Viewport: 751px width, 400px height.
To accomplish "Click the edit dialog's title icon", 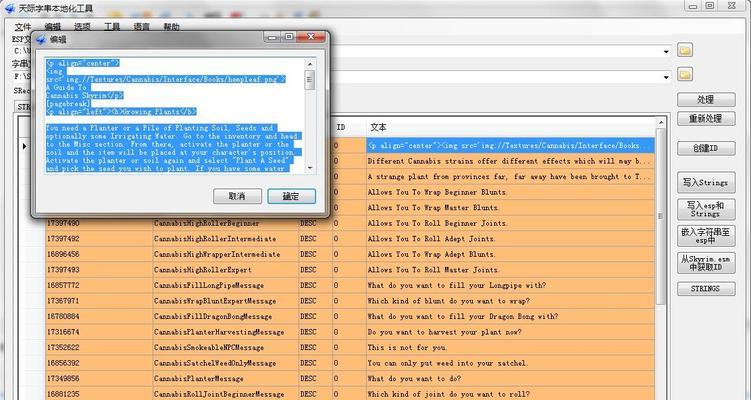I will [x=41, y=40].
